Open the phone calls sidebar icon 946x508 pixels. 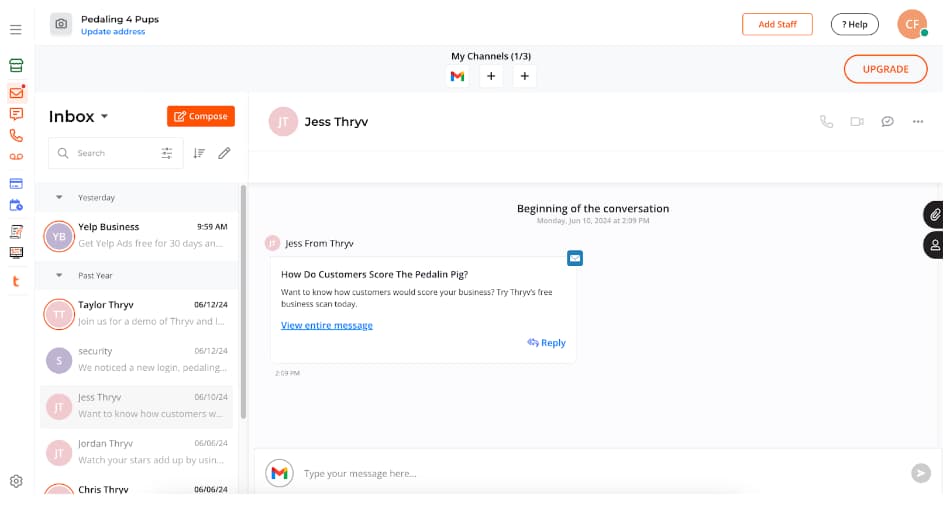click(x=16, y=136)
